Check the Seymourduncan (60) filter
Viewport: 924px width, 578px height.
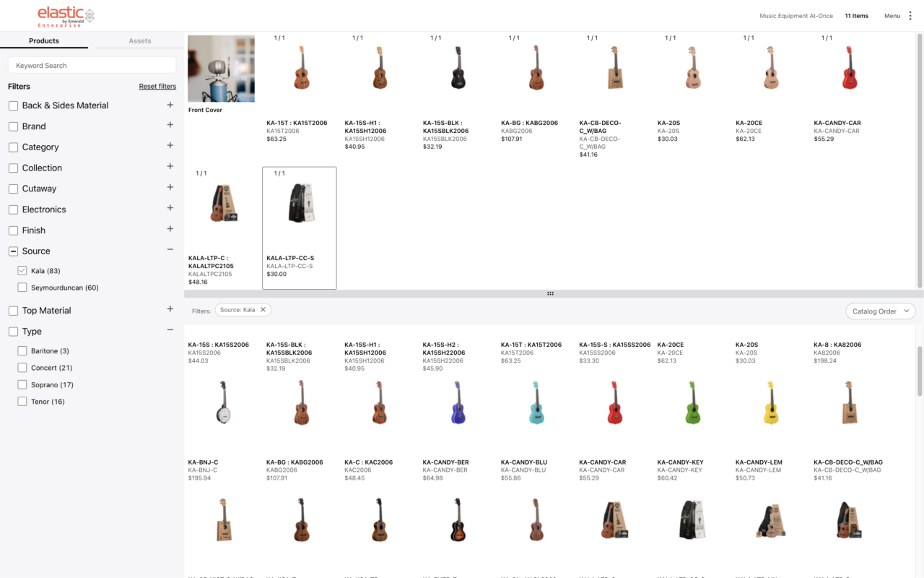(22, 287)
